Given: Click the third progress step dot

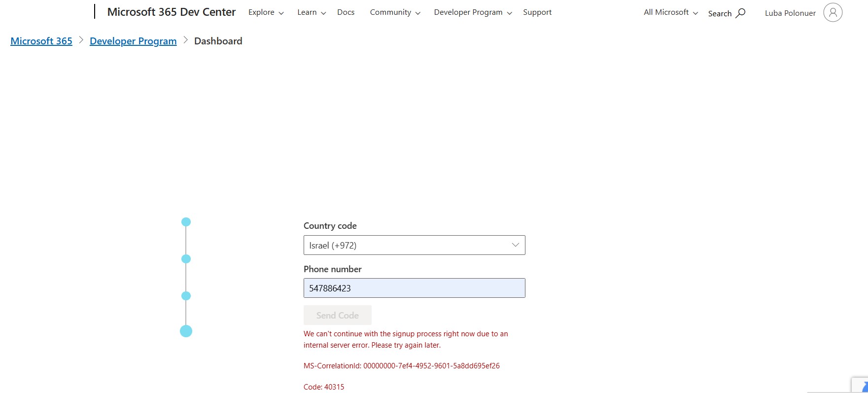Looking at the screenshot, I should 186,296.
